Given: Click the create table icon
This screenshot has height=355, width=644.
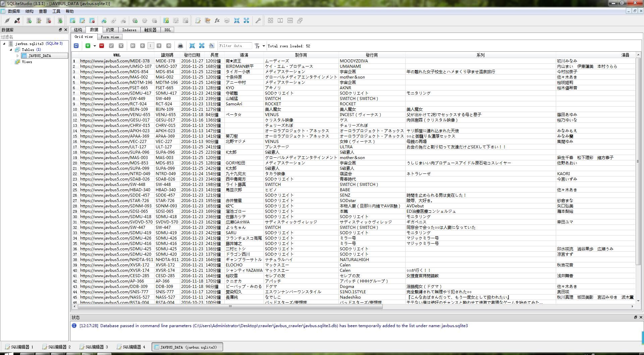Looking at the screenshot, I should click(72, 20).
